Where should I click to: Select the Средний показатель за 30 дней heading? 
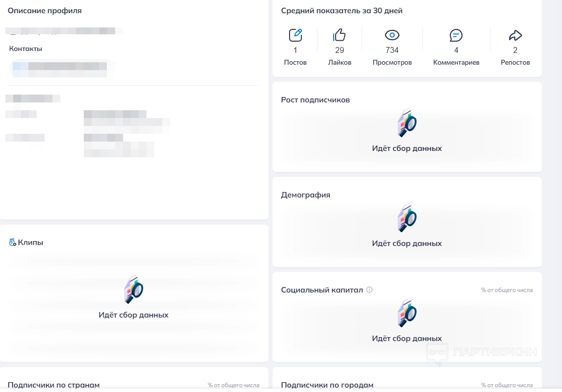(342, 11)
